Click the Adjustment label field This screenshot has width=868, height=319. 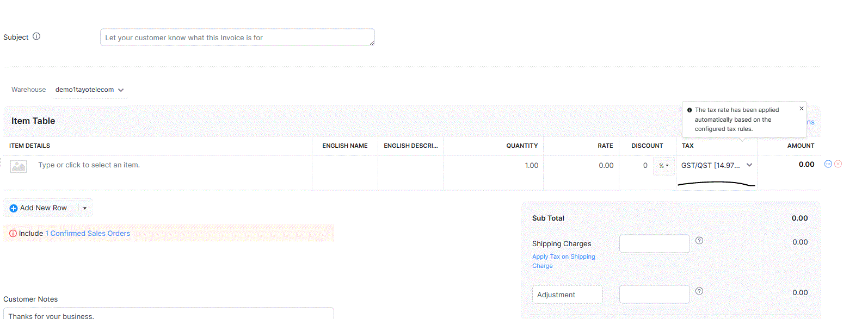pos(567,295)
